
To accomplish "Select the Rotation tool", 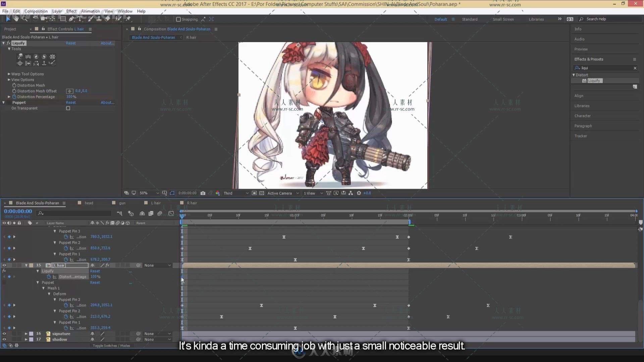I will tap(35, 19).
